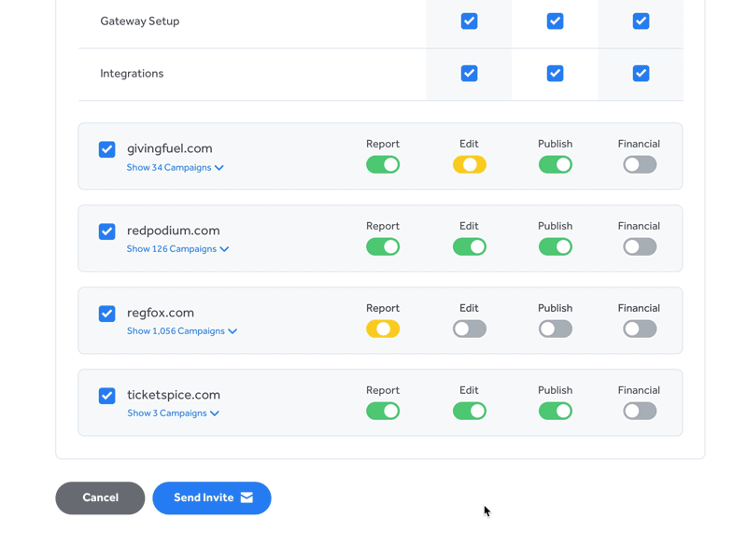The image size is (747, 560).
Task: Toggle the yellow Report switch for regfox.com
Action: (383, 329)
